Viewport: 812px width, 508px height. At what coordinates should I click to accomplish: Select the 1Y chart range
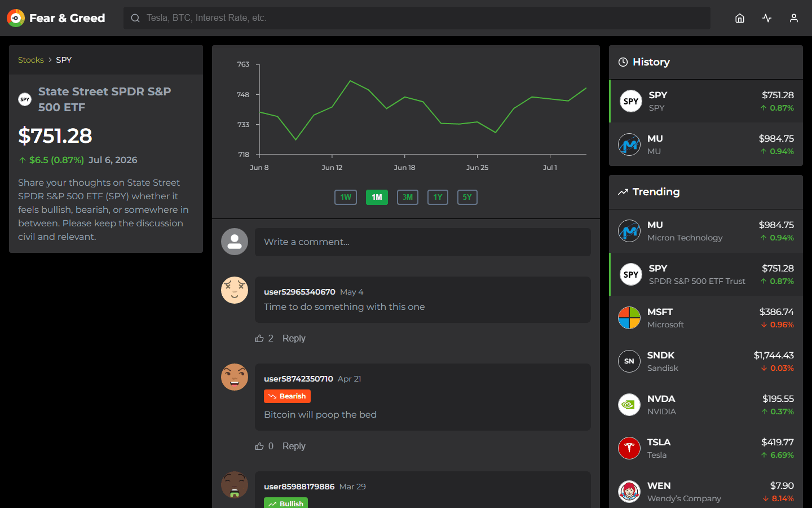(438, 197)
